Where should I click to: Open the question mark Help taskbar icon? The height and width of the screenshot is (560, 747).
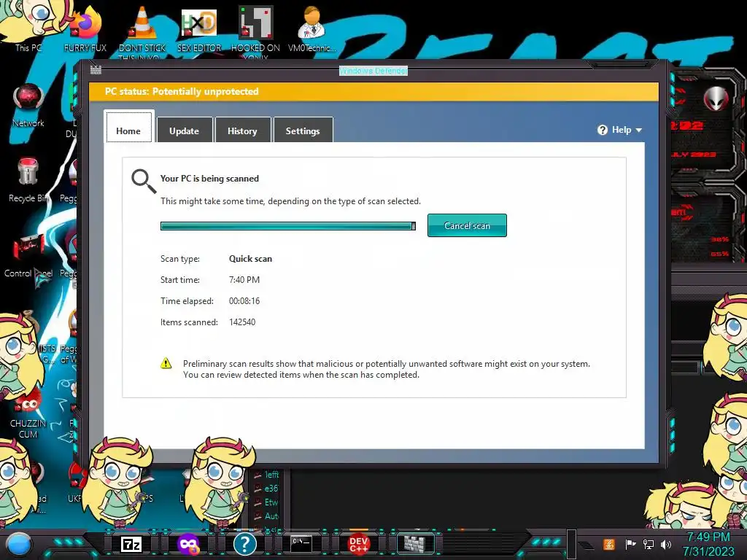pos(245,544)
